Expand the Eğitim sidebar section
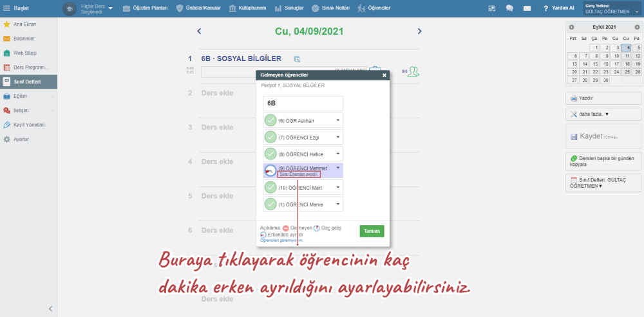 tap(28, 96)
